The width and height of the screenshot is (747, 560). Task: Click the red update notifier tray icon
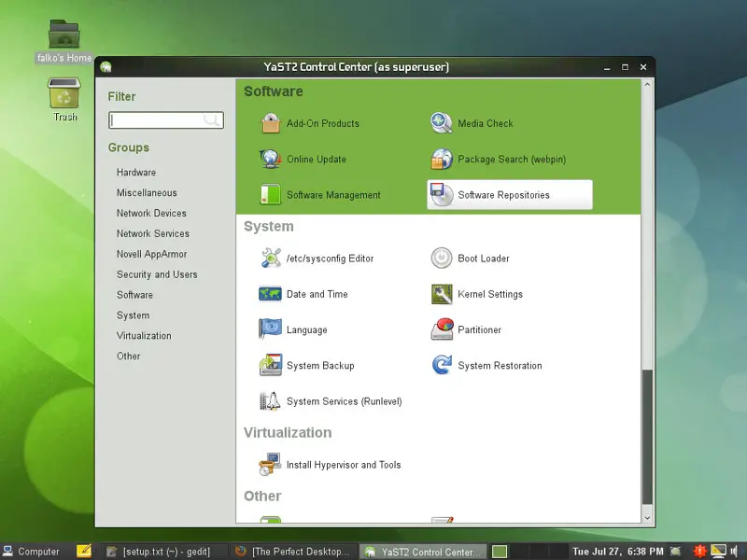coord(699,552)
